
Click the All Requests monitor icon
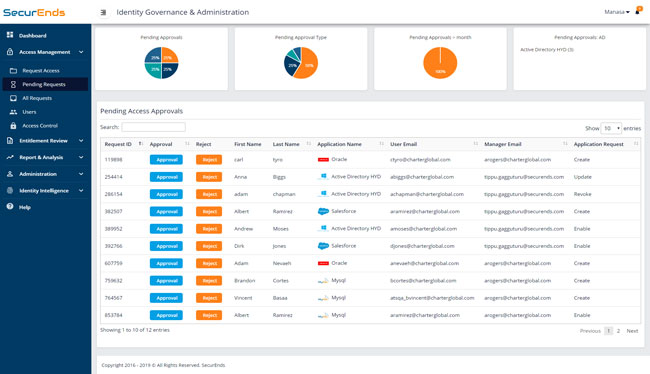(x=13, y=98)
